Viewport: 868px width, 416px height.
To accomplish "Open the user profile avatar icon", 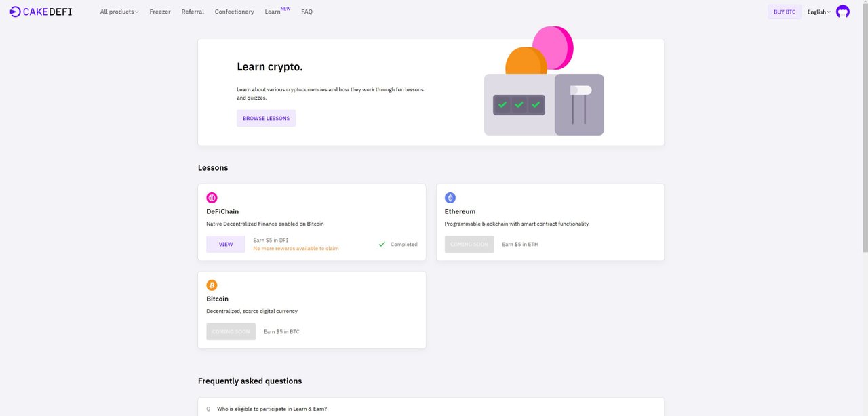I will point(842,12).
